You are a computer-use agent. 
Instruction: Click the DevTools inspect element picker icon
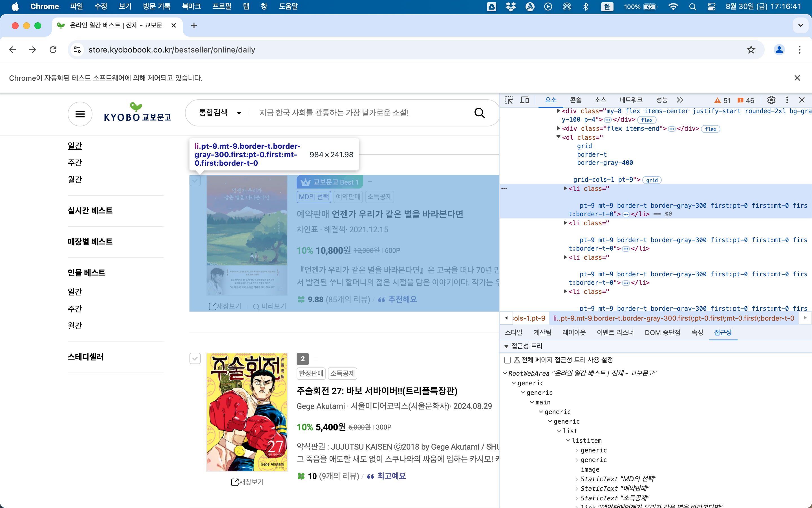coord(509,100)
